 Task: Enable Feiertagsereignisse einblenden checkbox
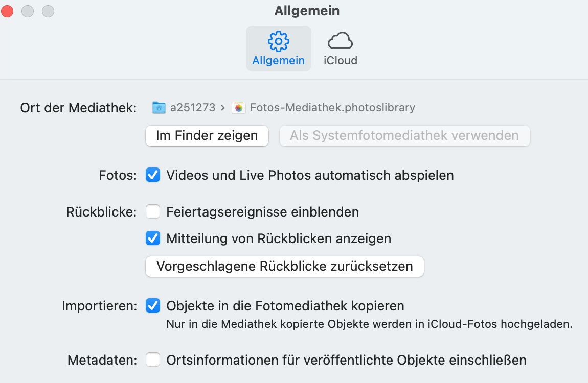point(153,211)
